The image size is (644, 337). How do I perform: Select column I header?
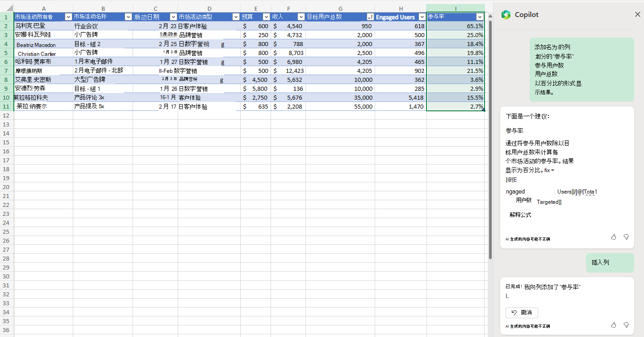456,8
